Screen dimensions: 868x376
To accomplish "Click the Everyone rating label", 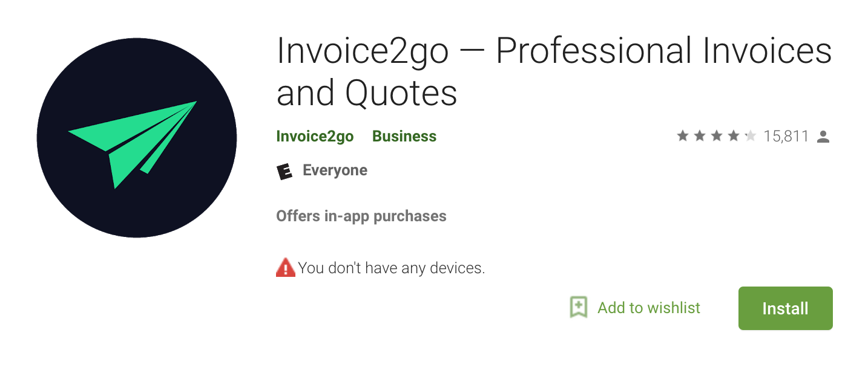I will point(335,170).
